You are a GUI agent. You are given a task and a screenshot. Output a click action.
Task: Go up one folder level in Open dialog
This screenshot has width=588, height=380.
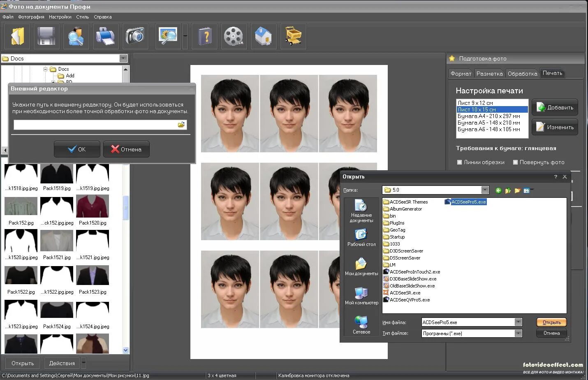[508, 190]
